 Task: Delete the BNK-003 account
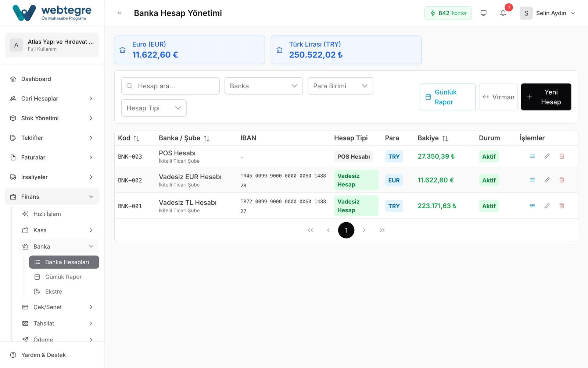(562, 156)
